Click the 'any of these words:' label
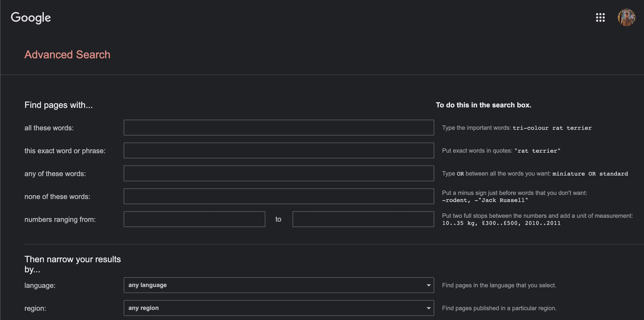This screenshot has height=320, width=644. pos(55,174)
